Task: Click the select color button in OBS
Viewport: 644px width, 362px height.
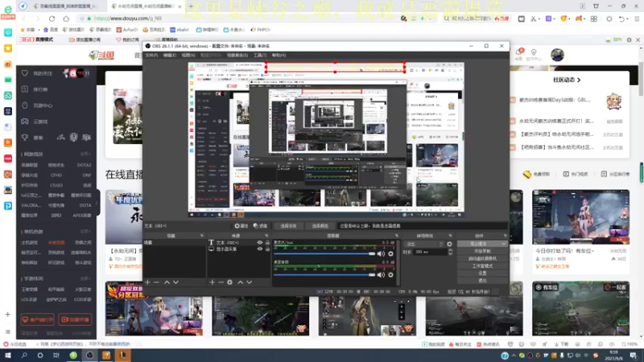Action: [320, 226]
